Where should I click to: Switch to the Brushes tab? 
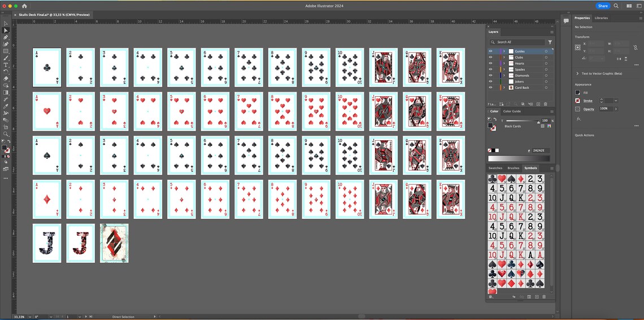(x=514, y=168)
